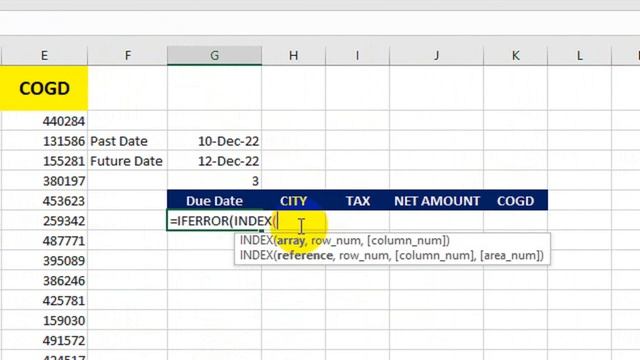Click the NET AMOUNT table header

point(436,201)
